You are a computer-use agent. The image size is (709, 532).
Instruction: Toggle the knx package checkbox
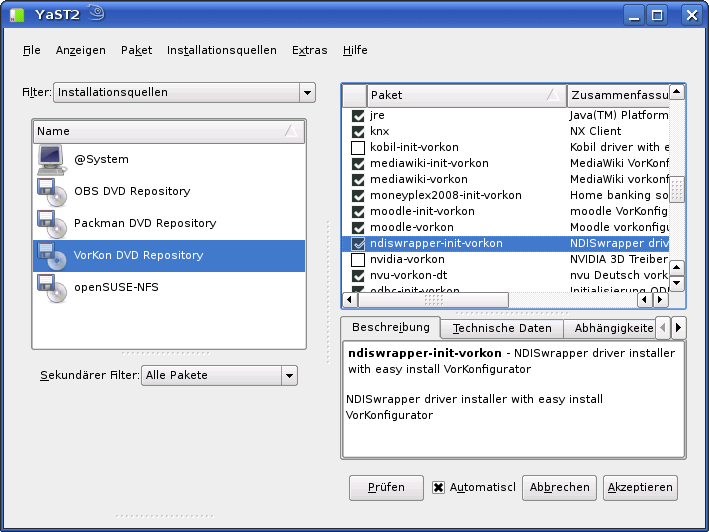pyautogui.click(x=358, y=132)
